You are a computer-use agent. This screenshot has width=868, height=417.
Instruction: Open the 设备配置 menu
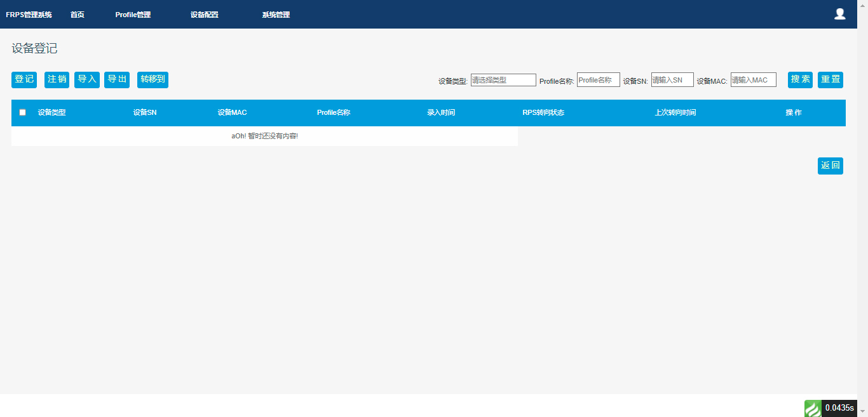click(x=204, y=15)
